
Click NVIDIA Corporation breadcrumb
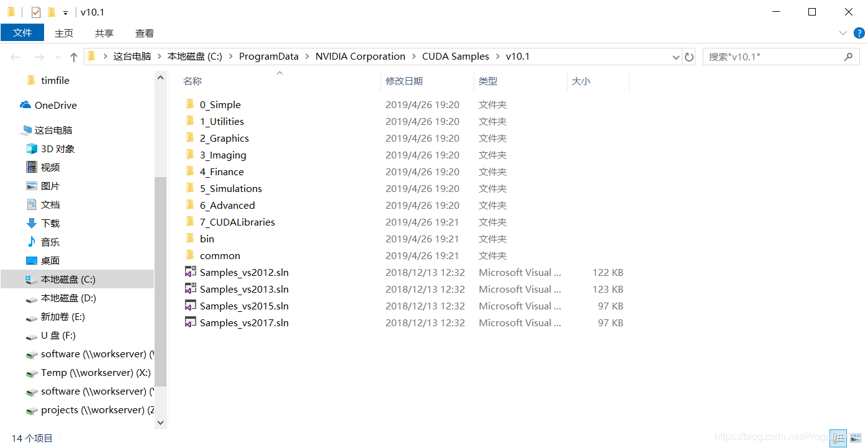point(360,56)
